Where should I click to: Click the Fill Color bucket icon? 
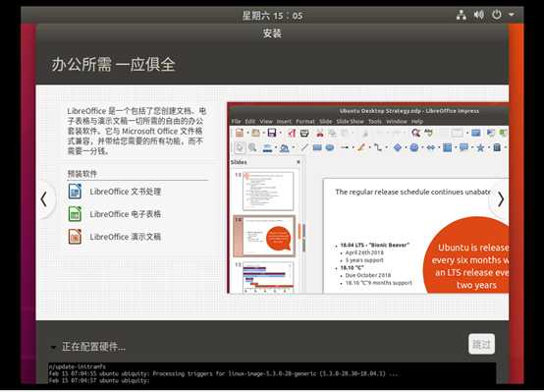coord(285,148)
